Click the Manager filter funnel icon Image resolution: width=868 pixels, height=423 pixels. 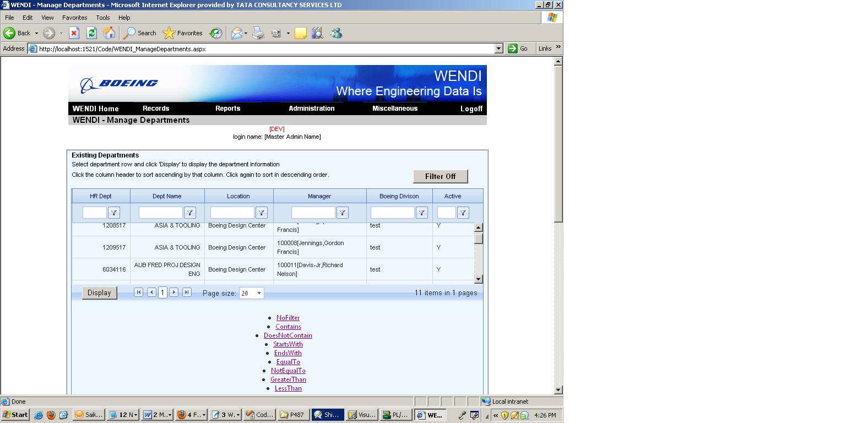(x=342, y=213)
